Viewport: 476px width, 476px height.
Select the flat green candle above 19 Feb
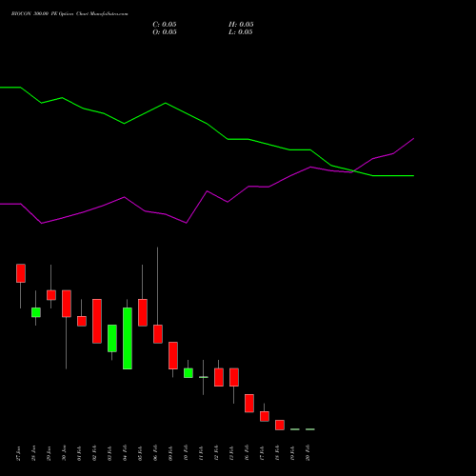point(295,429)
